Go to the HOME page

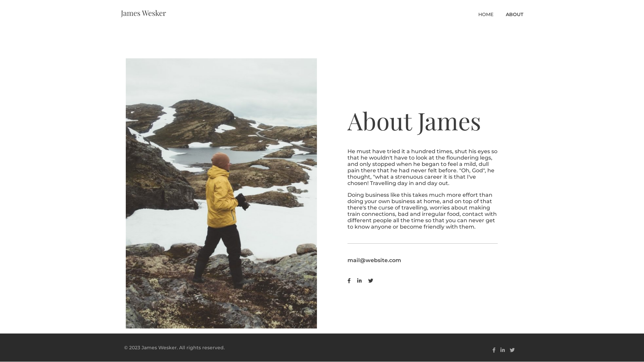[x=486, y=14]
